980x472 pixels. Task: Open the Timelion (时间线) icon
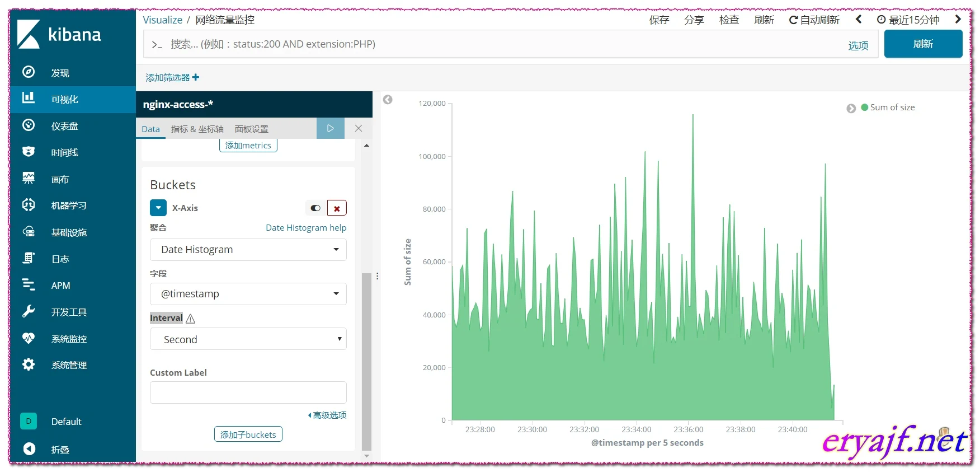coord(29,152)
